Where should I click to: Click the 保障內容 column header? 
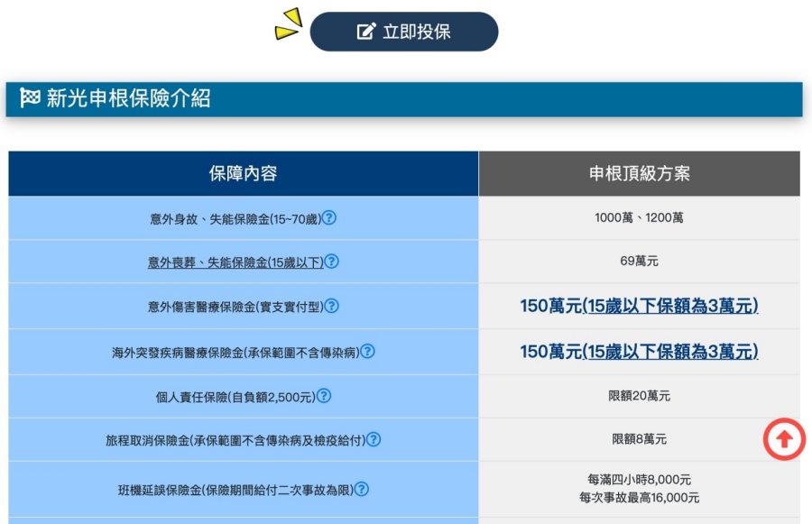(x=244, y=173)
